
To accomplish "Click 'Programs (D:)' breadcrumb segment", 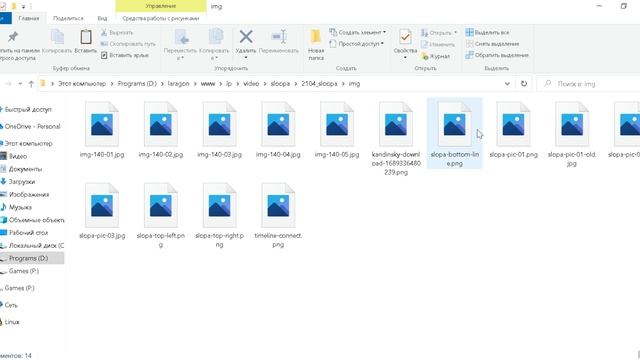I will (137, 84).
